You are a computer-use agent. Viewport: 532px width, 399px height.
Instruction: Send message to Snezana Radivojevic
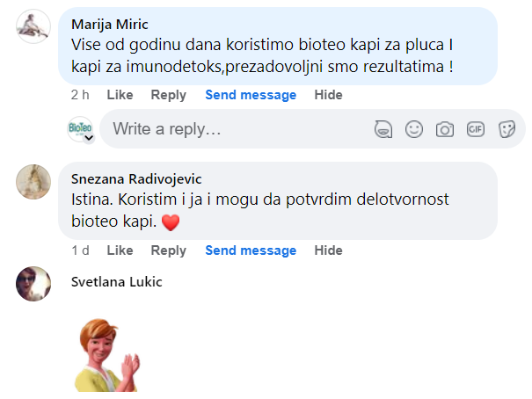pyautogui.click(x=251, y=250)
